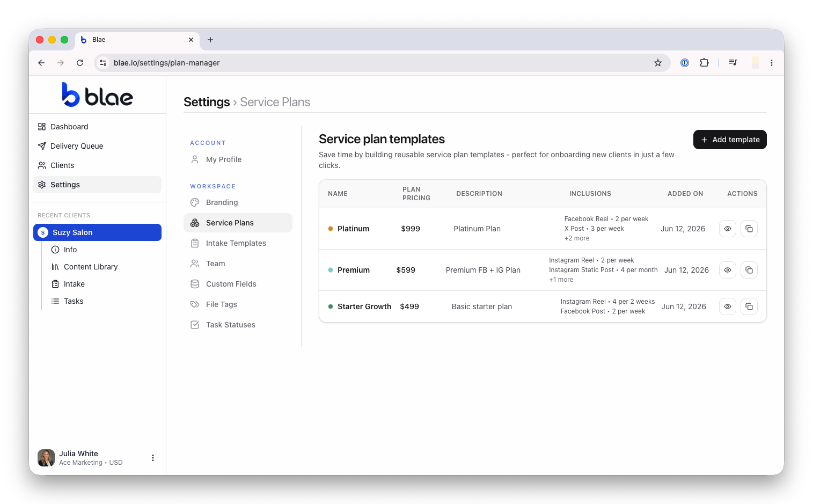Screen dimensions: 813x504
Task: Open user menu with three-dot icon beside Julia White
Action: pos(153,458)
